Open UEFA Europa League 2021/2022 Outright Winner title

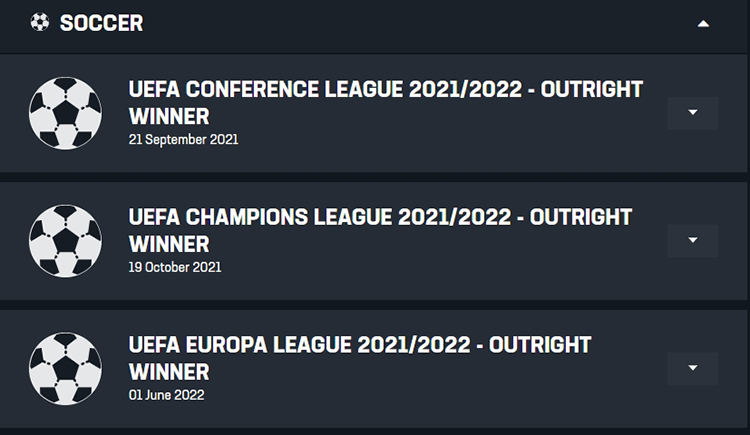pyautogui.click(x=360, y=358)
